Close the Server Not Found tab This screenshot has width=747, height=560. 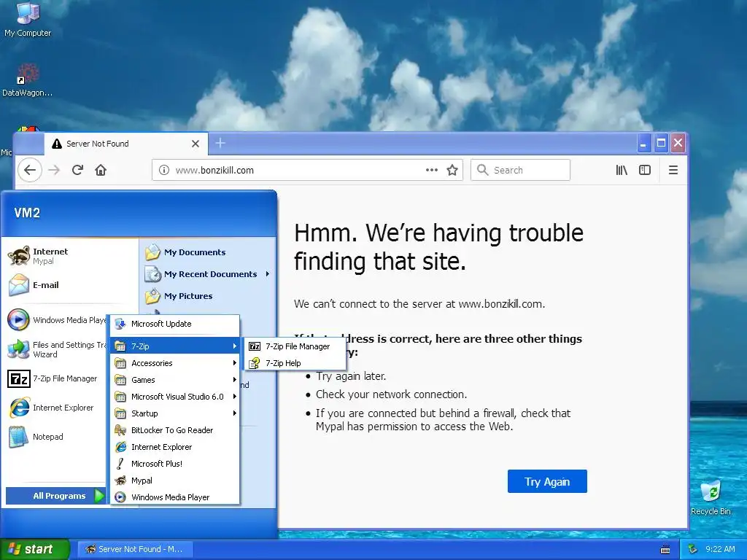point(196,144)
